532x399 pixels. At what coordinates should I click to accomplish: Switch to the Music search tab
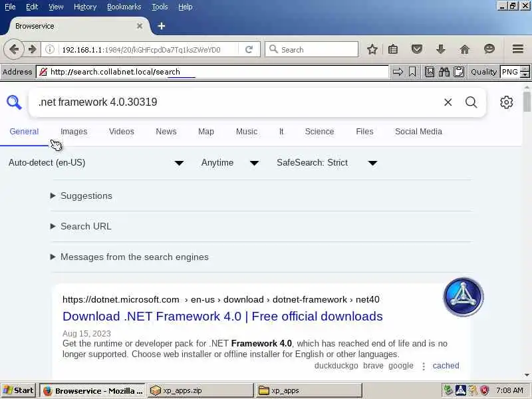(x=247, y=132)
